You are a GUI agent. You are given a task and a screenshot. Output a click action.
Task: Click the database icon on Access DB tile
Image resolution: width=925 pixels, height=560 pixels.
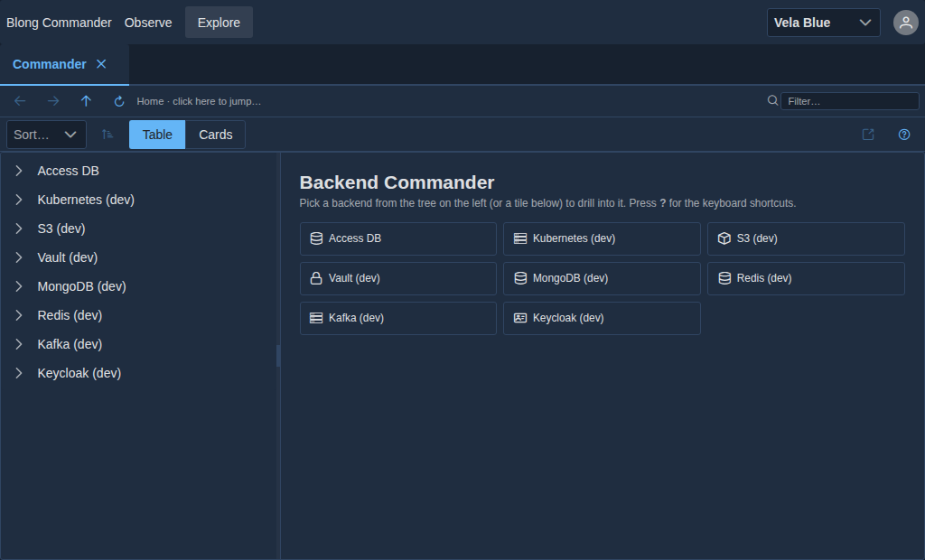tap(316, 238)
